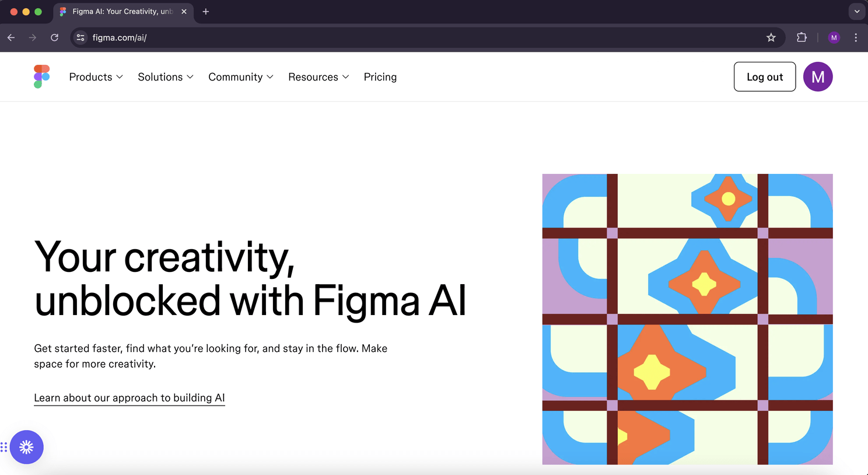868x475 pixels.
Task: Click the drag handle dots beside the floating button
Action: pyautogui.click(x=5, y=447)
